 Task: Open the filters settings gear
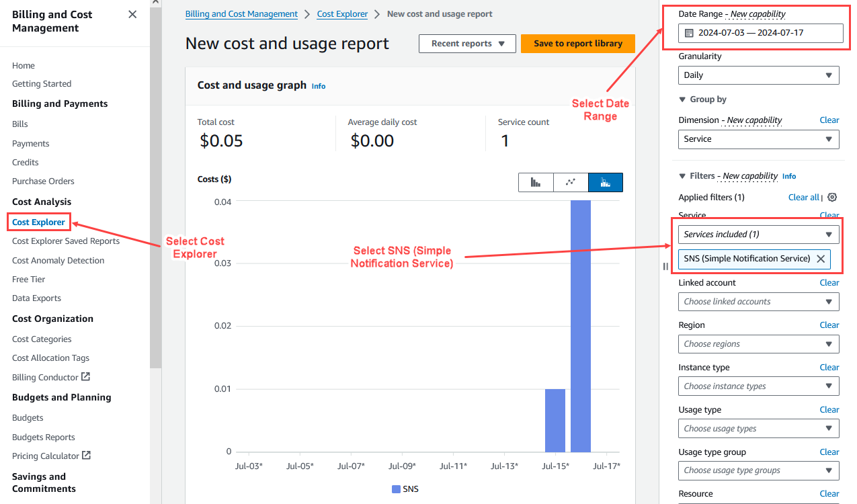[832, 197]
